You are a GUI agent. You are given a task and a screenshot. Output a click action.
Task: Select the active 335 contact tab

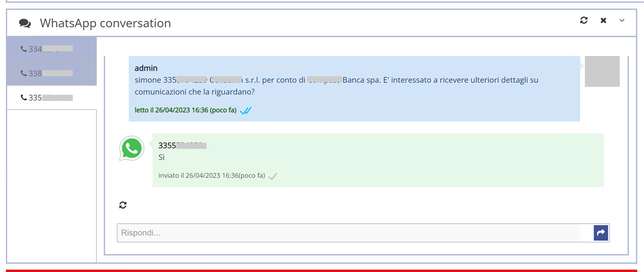[x=52, y=97]
